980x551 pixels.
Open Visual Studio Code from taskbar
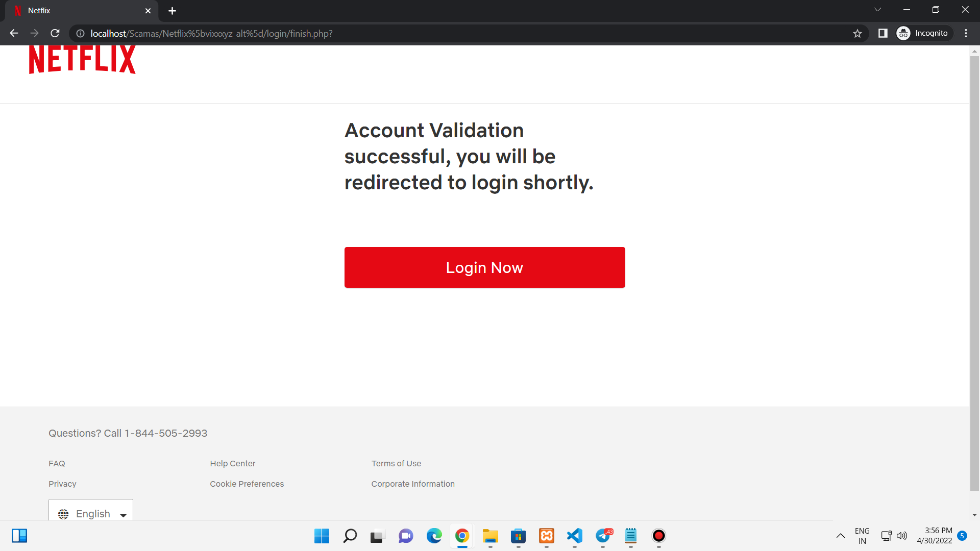tap(574, 536)
